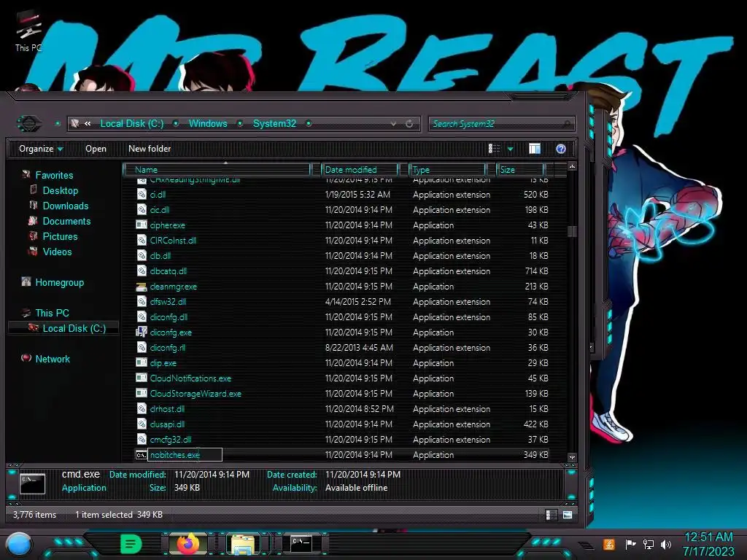Select This PC in navigation pane
Screen dimensions: 747x560
point(52,313)
